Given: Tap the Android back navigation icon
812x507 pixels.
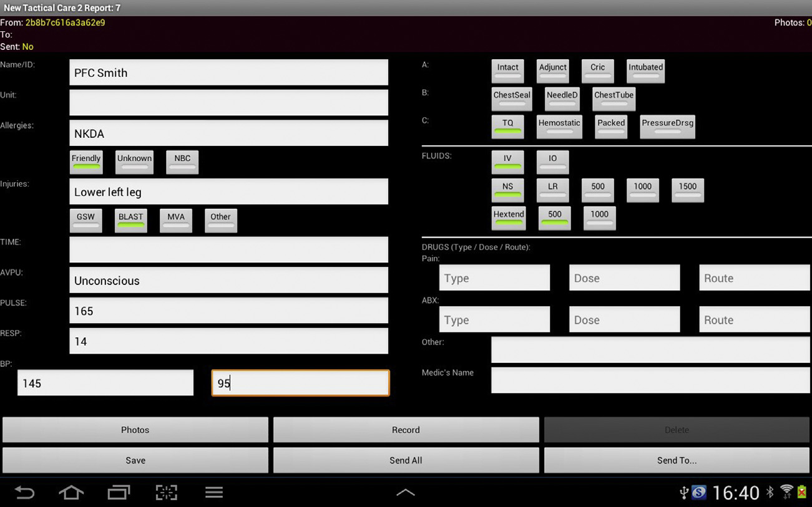Looking at the screenshot, I should pyautogui.click(x=24, y=493).
